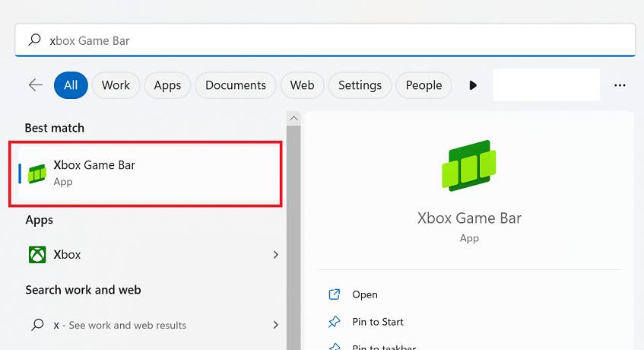Click the results list scrollbar thumb
The image size is (644, 350).
[x=293, y=237]
